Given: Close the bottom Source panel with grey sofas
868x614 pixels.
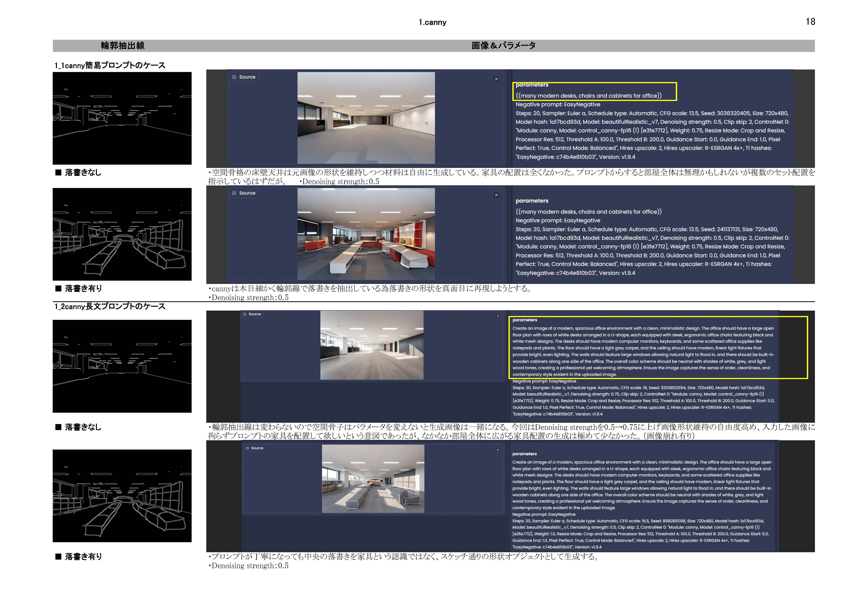Looking at the screenshot, I should click(497, 450).
